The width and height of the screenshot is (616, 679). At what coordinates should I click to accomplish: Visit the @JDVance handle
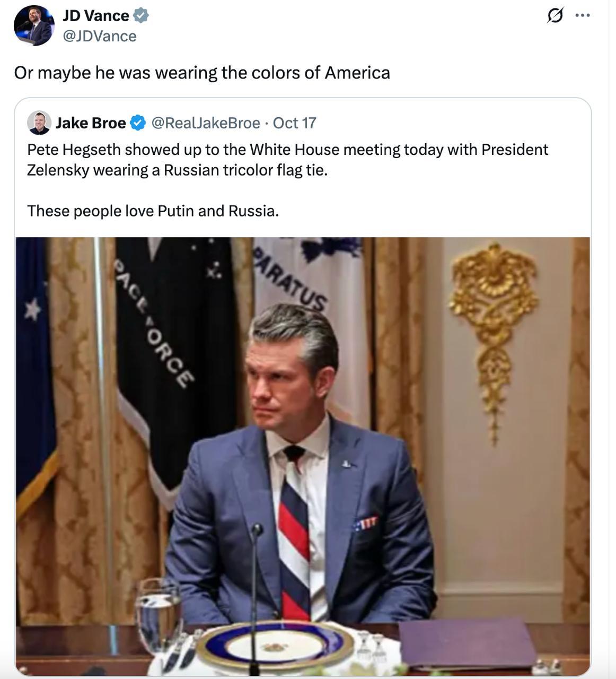click(x=100, y=36)
